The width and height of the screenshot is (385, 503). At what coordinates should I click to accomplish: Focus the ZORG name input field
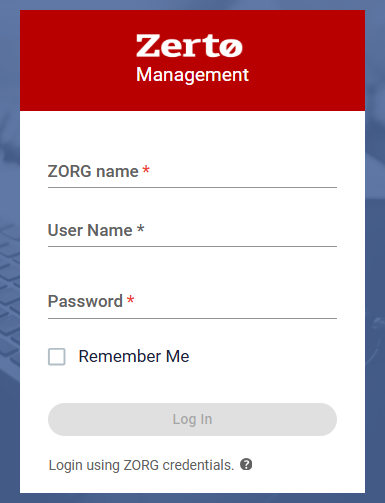[192, 172]
